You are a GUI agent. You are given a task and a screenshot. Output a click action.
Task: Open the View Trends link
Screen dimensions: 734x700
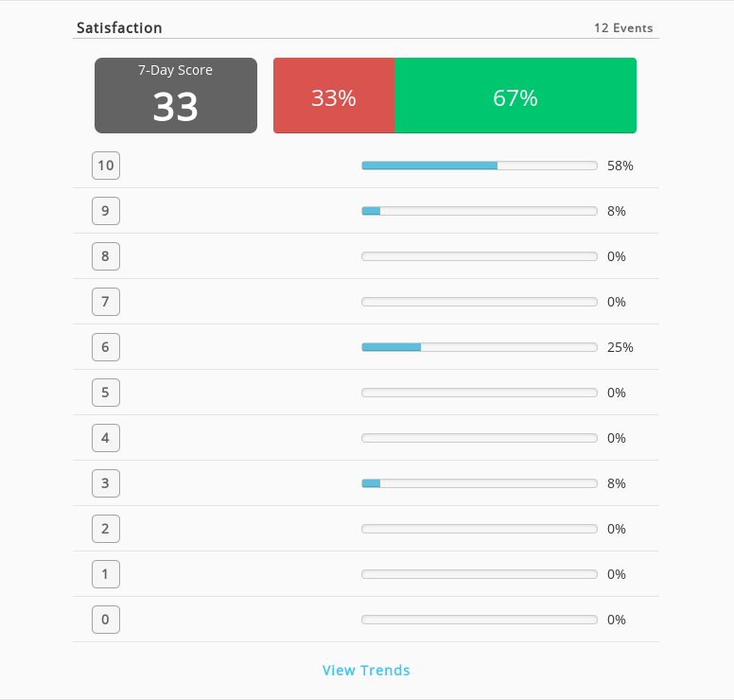[366, 670]
